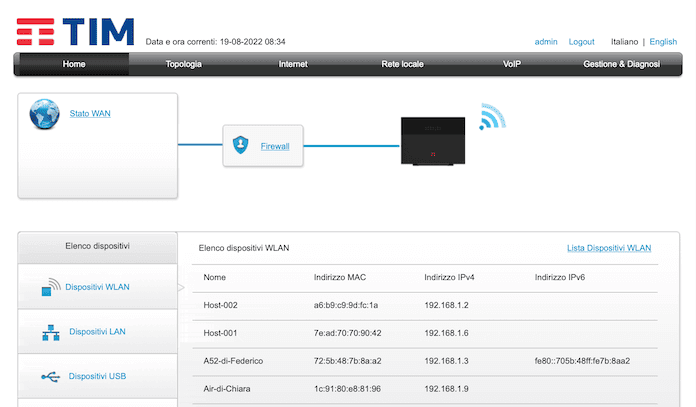Click the Host-001 device name

[220, 333]
